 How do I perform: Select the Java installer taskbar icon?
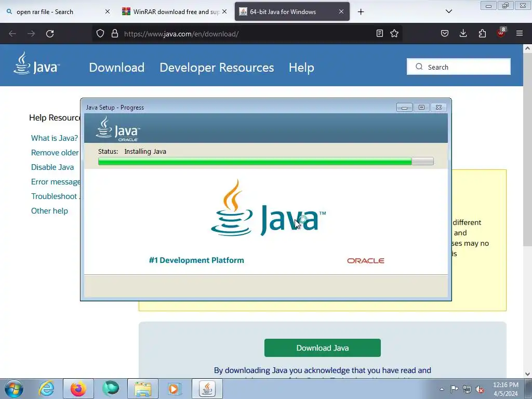coord(207,389)
